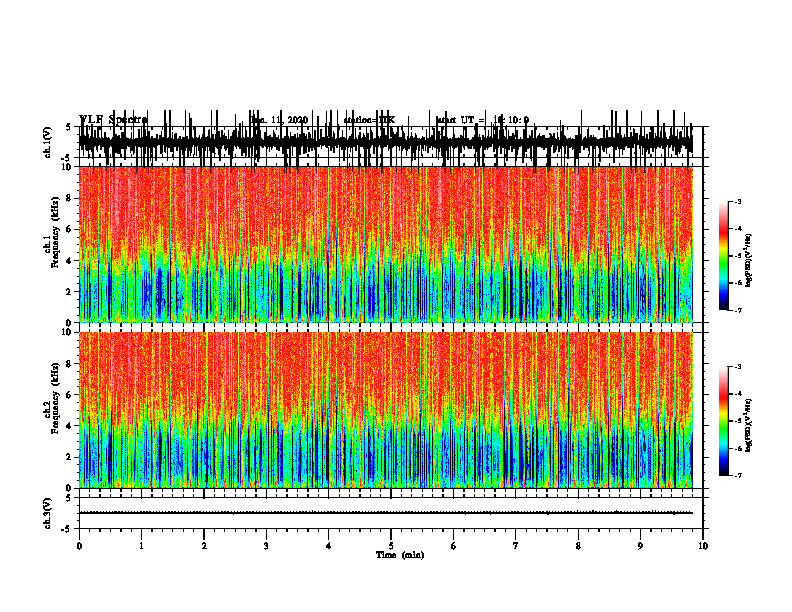The height and width of the screenshot is (612, 792).
Task: Click time axis tick label '2'
Action: [204, 546]
